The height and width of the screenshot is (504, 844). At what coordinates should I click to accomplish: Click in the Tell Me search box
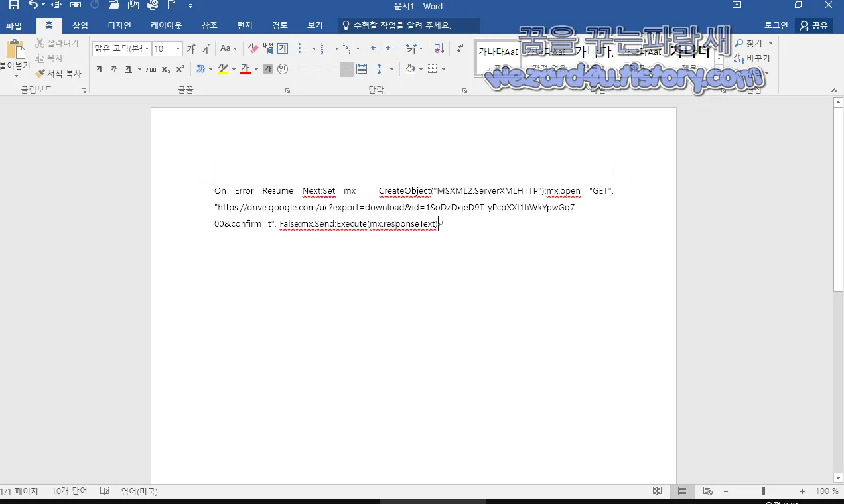[409, 25]
